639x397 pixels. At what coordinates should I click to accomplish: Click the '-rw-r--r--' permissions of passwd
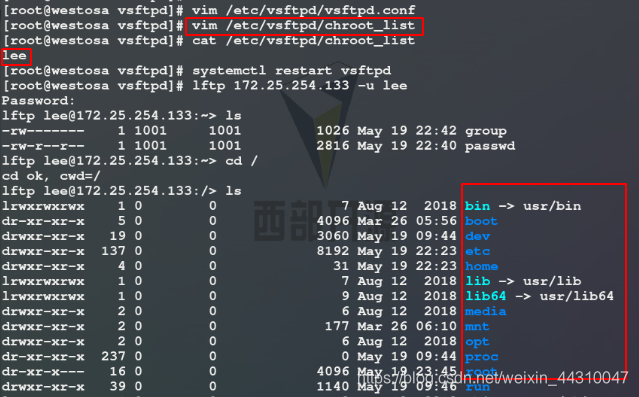[x=43, y=146]
